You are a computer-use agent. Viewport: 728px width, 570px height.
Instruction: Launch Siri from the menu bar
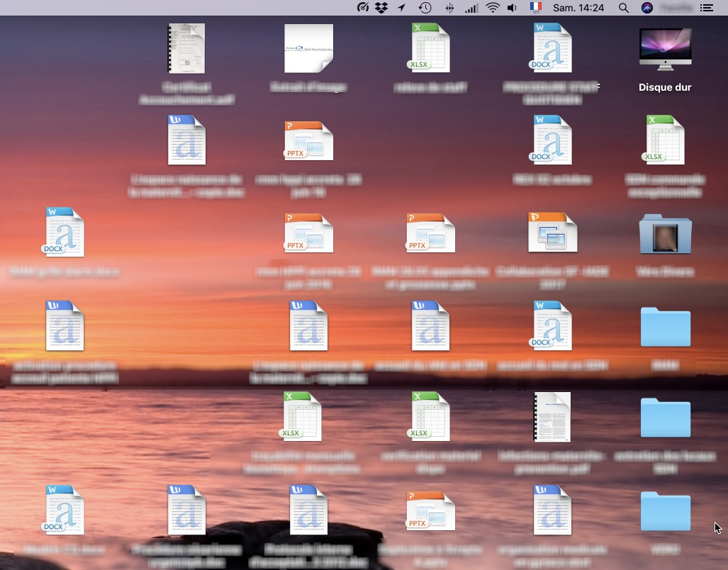pyautogui.click(x=646, y=8)
